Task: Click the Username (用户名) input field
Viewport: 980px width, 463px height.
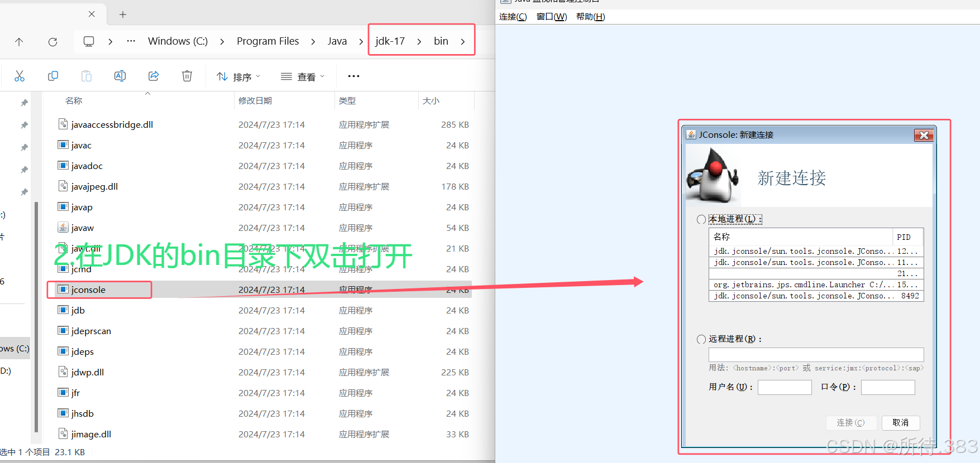Action: coord(785,387)
